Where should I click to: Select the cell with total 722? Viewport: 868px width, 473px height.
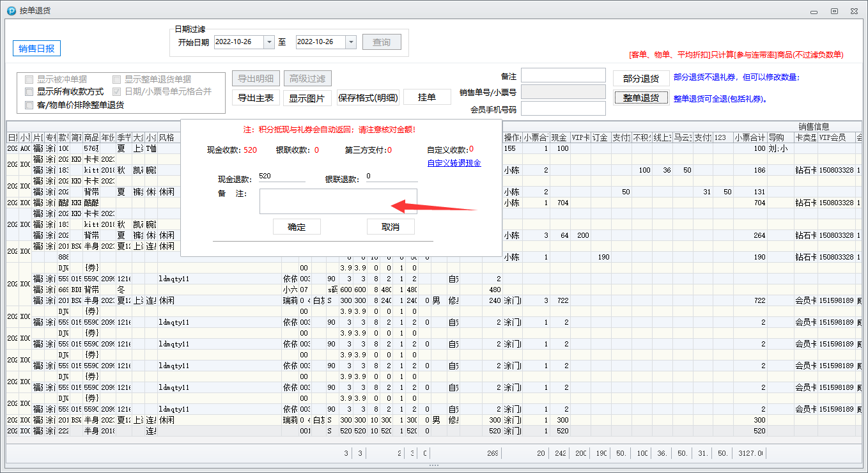[x=750, y=300]
